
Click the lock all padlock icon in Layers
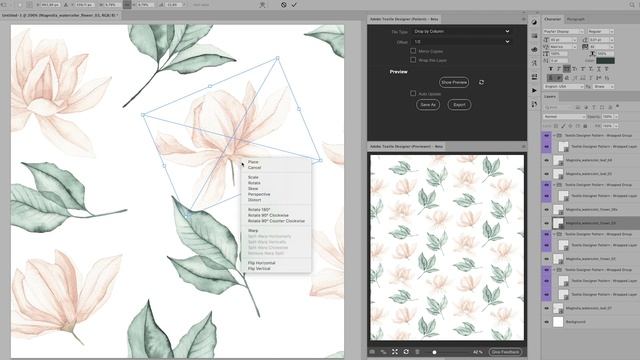(x=585, y=126)
